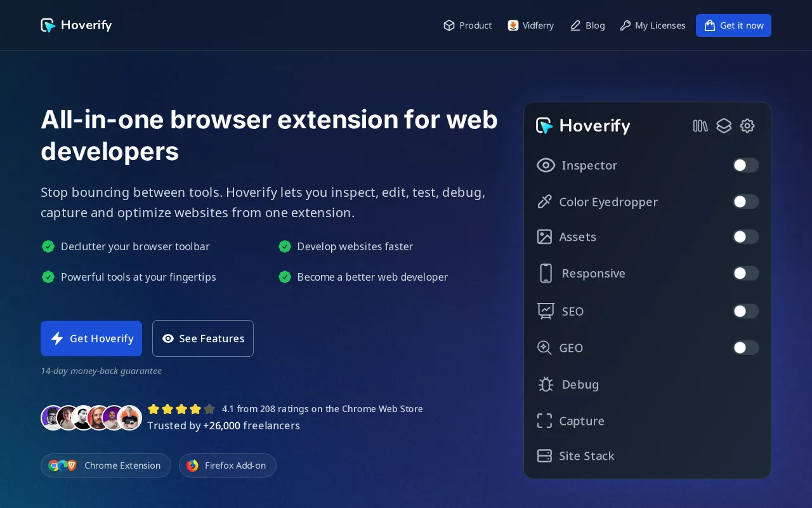Click the Site Stack server icon
The image size is (812, 508).
tap(544, 456)
